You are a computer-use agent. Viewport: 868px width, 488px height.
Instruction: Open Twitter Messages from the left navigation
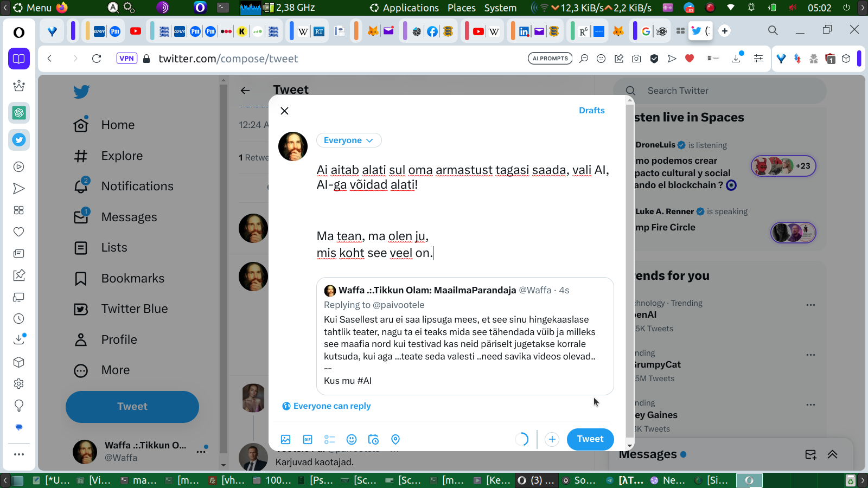coord(115,217)
